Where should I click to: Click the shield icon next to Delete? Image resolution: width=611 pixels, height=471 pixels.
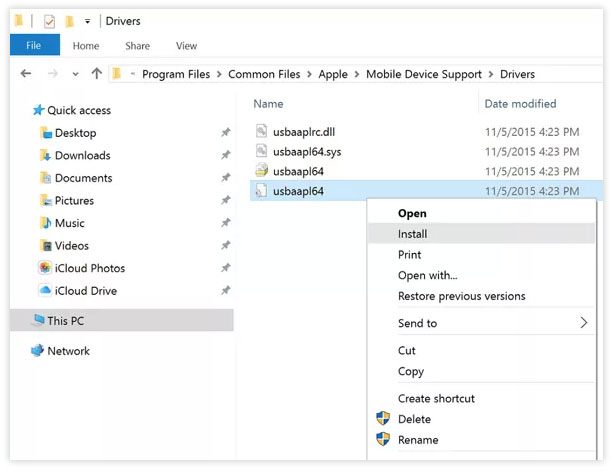[383, 418]
